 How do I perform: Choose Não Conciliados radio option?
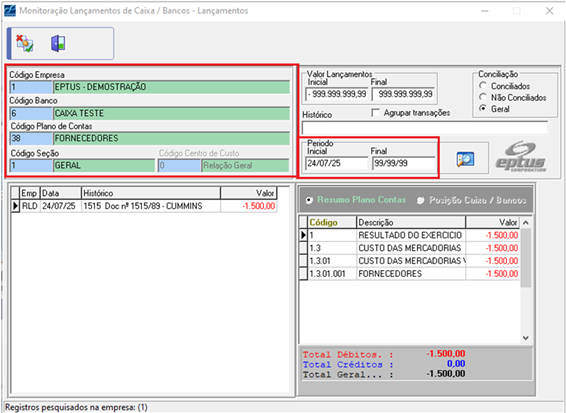483,97
